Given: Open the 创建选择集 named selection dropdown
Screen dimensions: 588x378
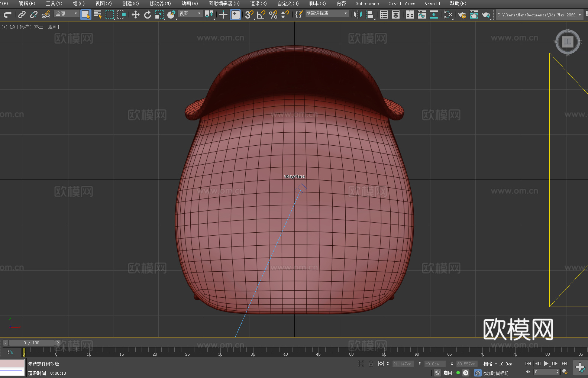Looking at the screenshot, I should (327, 13).
